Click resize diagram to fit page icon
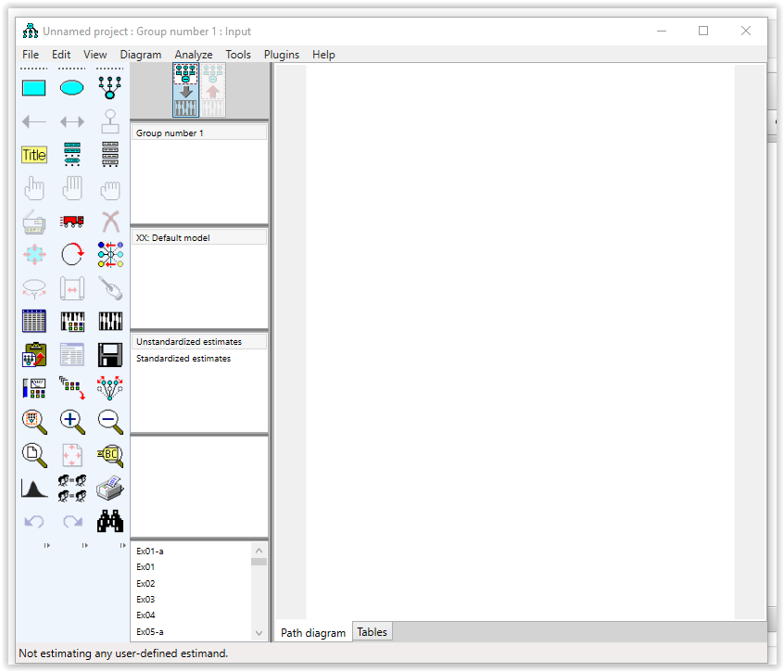 [x=72, y=455]
